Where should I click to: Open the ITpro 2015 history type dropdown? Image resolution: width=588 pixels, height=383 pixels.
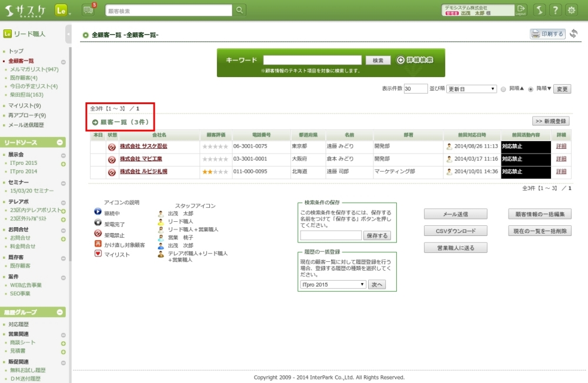coord(333,284)
